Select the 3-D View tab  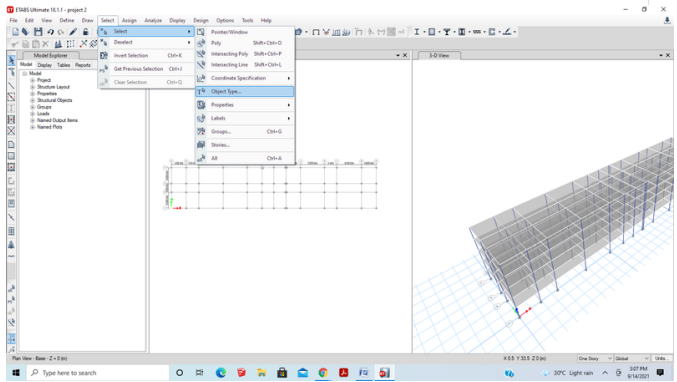tap(439, 56)
